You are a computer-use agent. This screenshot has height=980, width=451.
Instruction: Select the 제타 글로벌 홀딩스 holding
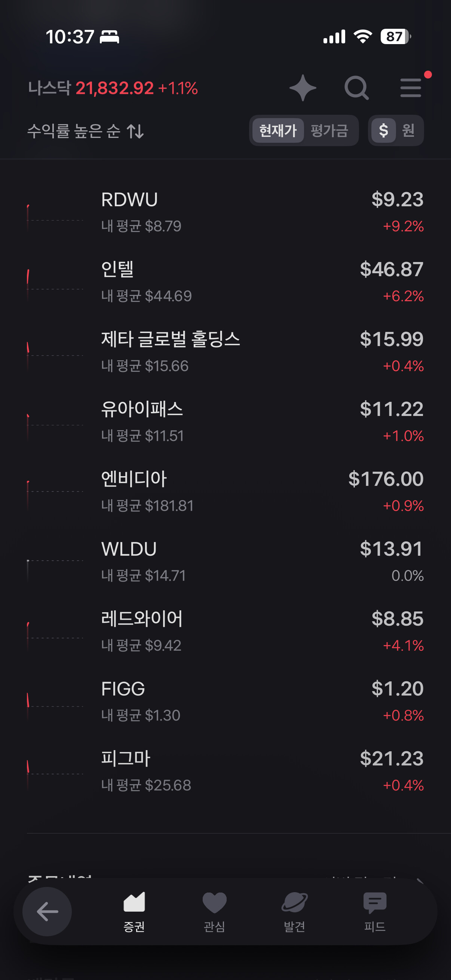(x=225, y=352)
